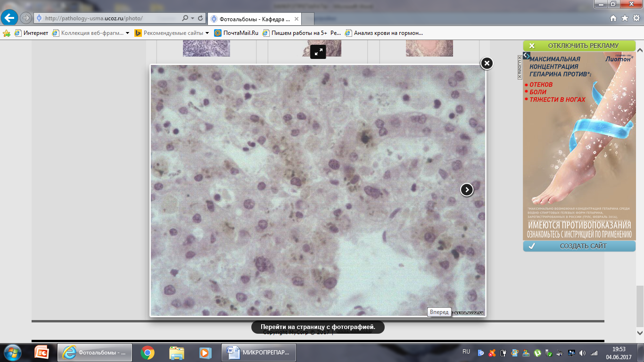
Task: Open Пишем работы на 5+ bookmark
Action: [302, 33]
